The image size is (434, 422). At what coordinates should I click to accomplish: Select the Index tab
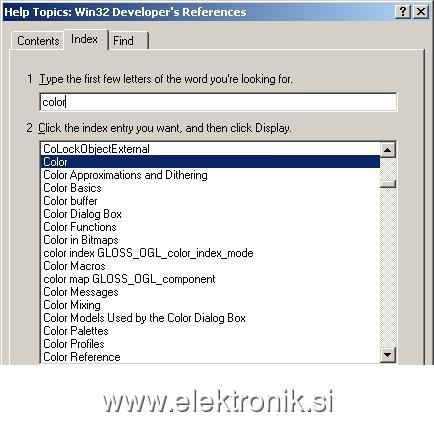click(85, 39)
